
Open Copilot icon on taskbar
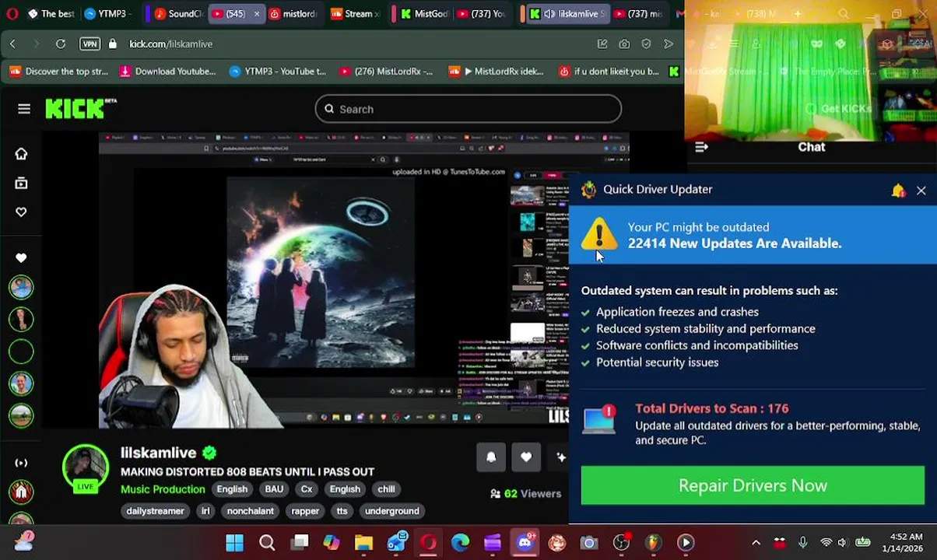point(332,543)
